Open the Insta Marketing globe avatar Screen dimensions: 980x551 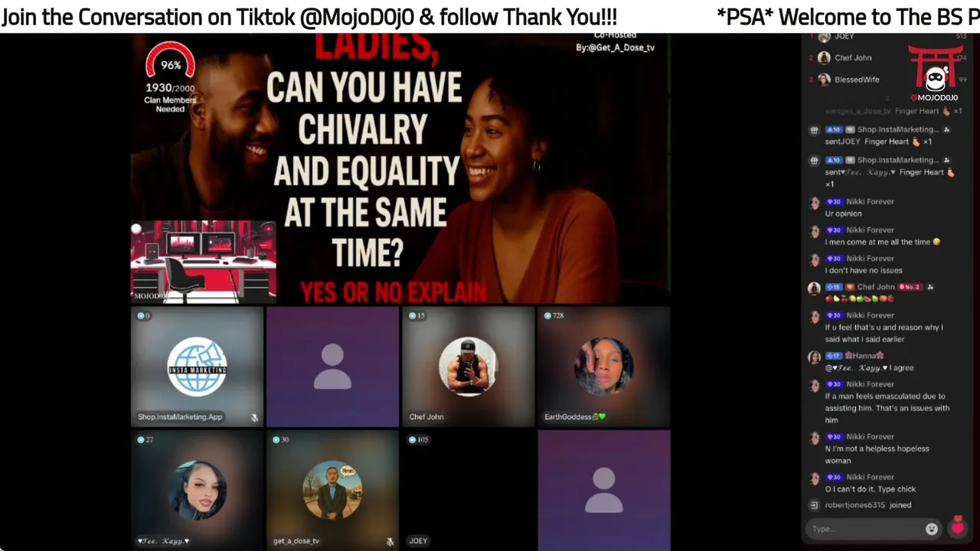tap(197, 367)
